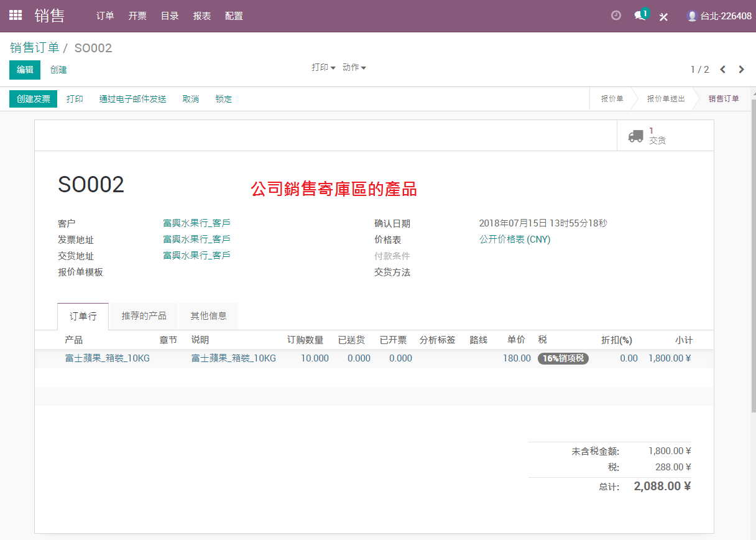Click the 订购数量 column header
756x540 pixels.
[305, 340]
